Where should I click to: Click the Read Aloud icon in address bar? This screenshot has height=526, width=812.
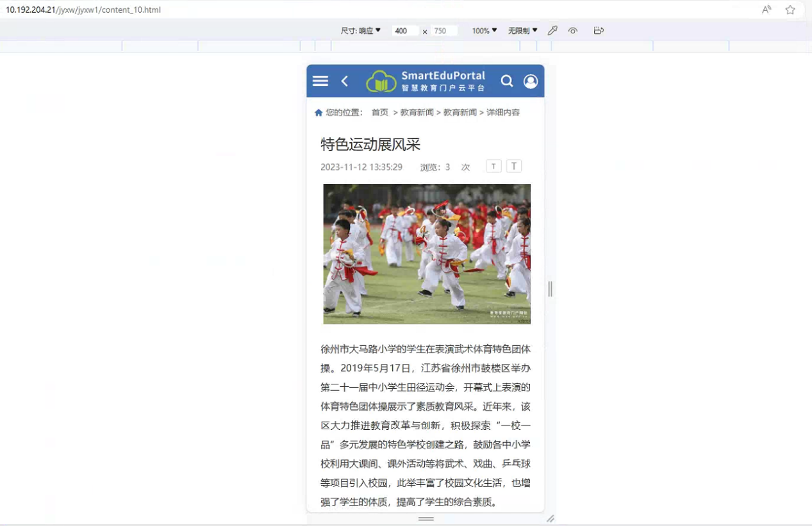(766, 10)
